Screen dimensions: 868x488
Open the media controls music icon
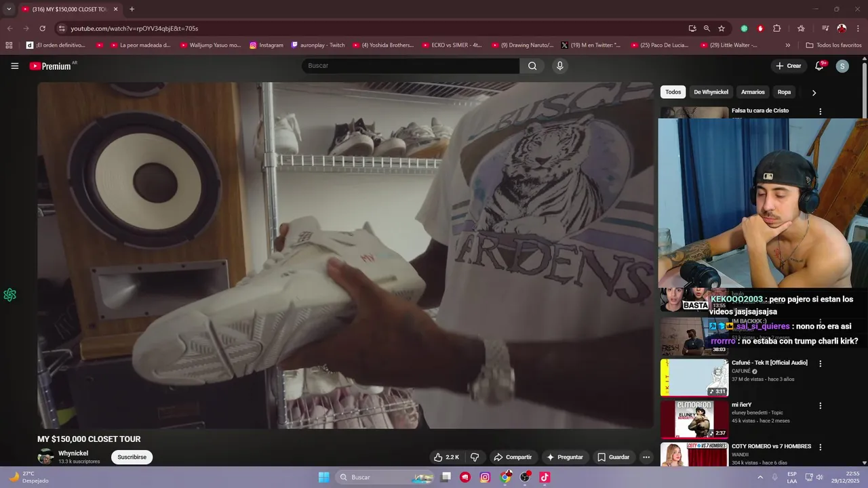(825, 28)
